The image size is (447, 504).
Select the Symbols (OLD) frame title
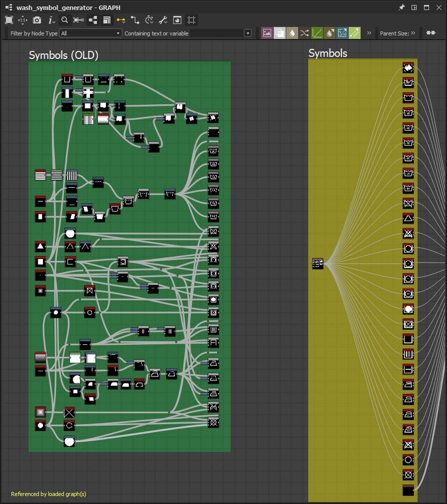click(x=64, y=55)
